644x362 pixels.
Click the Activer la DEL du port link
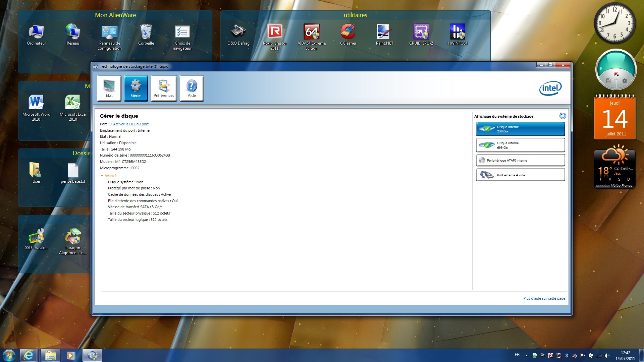click(x=131, y=124)
